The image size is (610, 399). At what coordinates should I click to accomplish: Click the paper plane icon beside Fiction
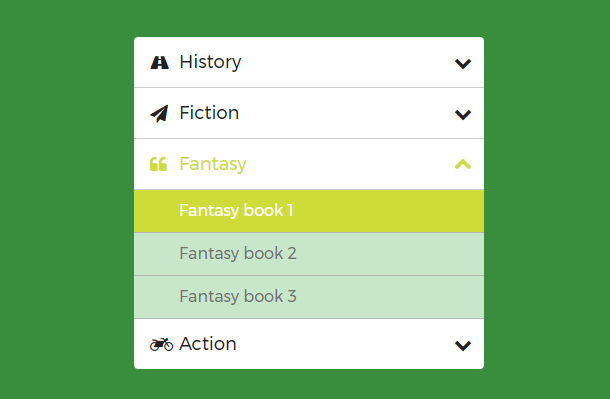tap(159, 114)
